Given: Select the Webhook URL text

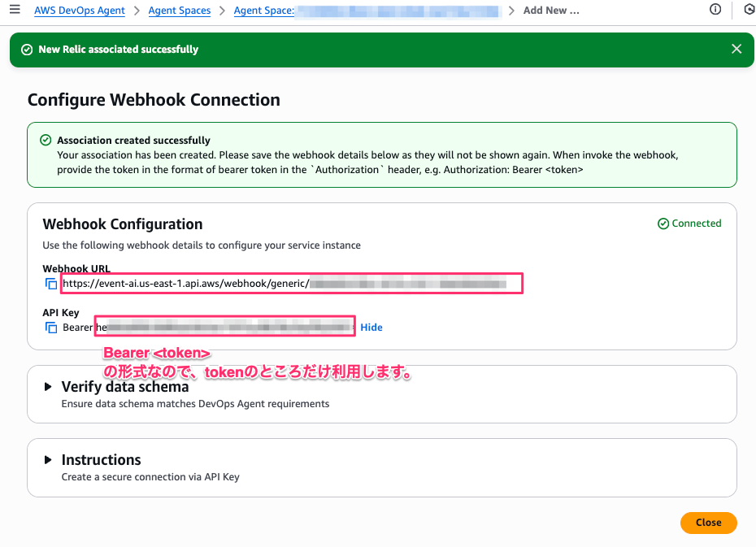Looking at the screenshot, I should [x=285, y=284].
